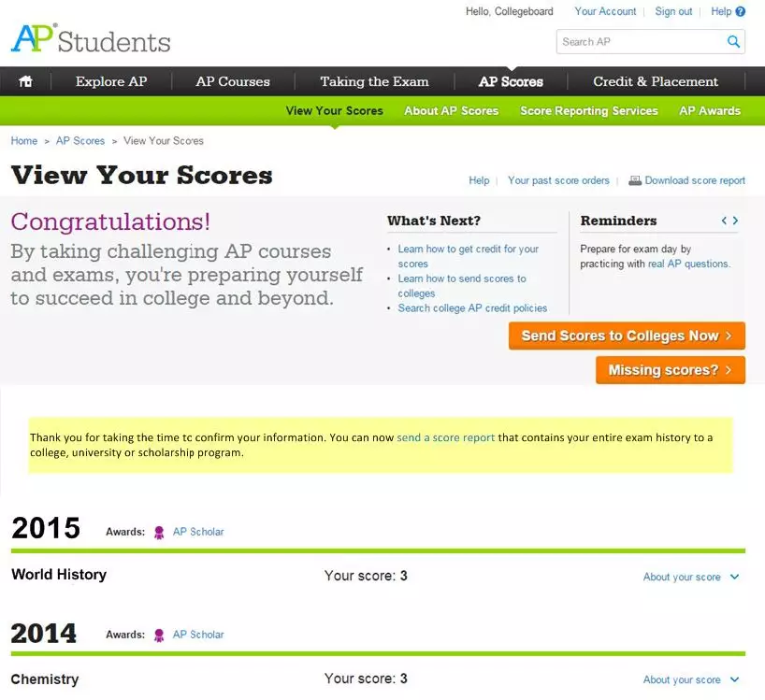Click the real AP questions link
The height and width of the screenshot is (700, 765).
coord(688,264)
